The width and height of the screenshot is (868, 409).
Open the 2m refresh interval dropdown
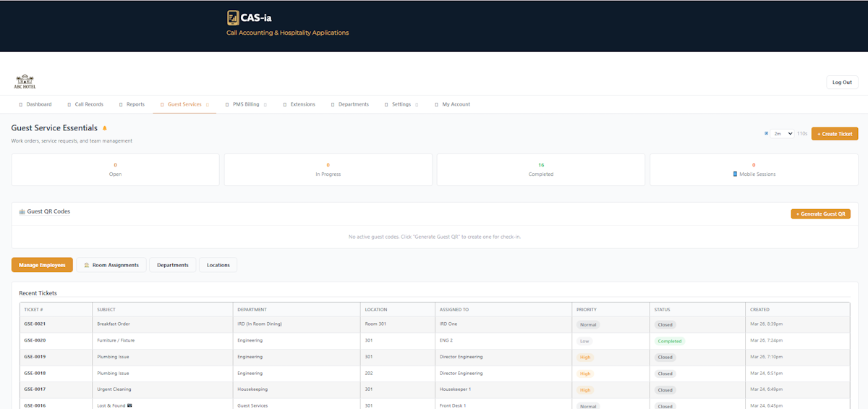click(782, 133)
